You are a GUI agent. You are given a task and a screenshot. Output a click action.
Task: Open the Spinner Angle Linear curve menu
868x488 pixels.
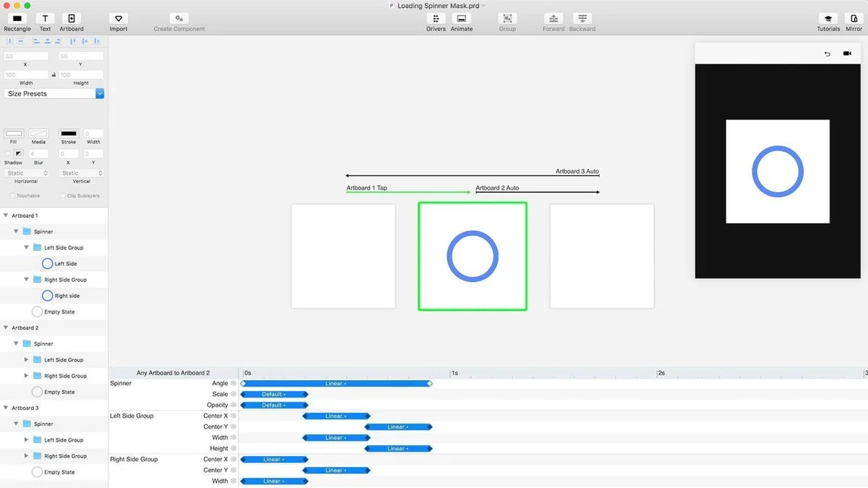pyautogui.click(x=335, y=384)
